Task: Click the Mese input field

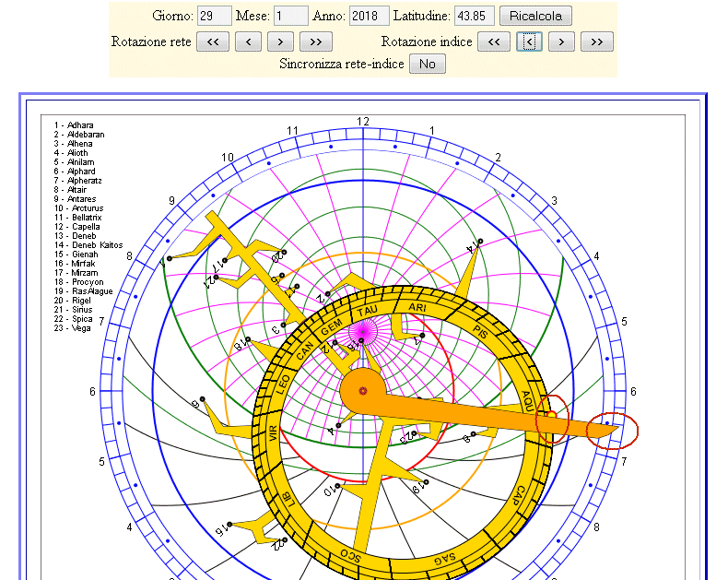Action: click(291, 16)
